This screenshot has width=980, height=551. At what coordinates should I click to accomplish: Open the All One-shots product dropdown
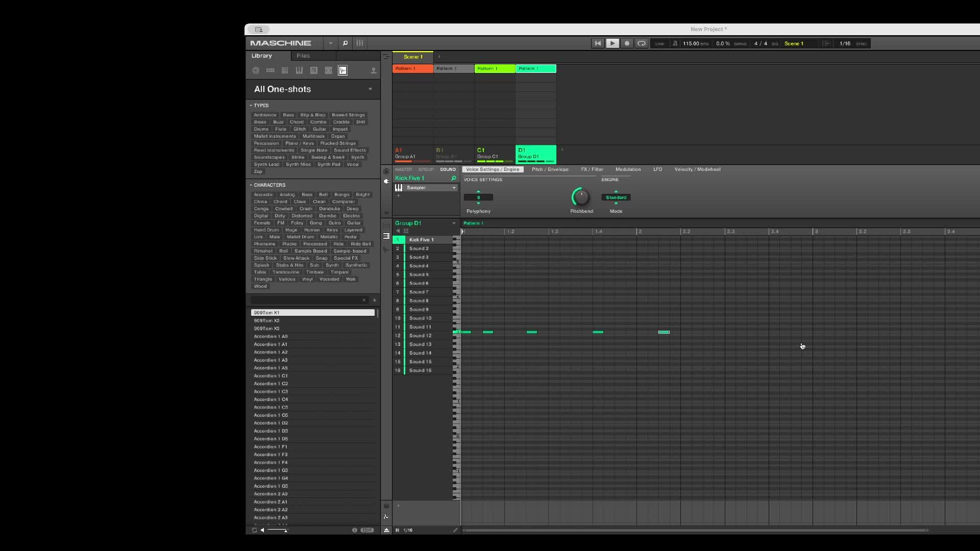(x=370, y=89)
